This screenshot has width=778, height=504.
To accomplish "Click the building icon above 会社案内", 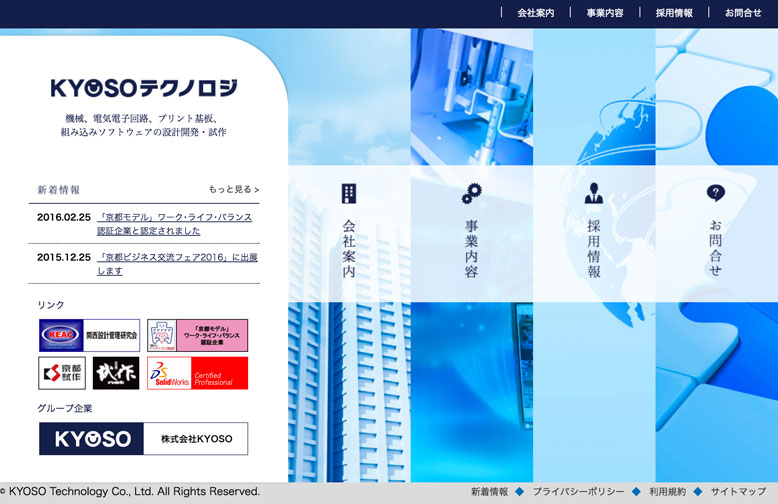I will tap(349, 193).
